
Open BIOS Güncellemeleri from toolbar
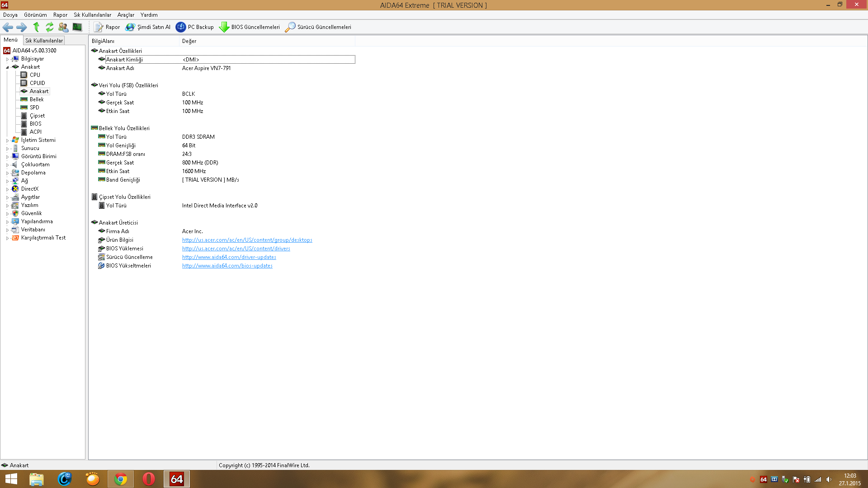click(x=250, y=27)
